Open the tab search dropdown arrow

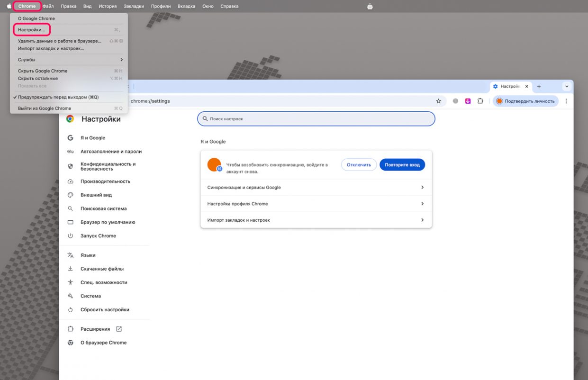coord(567,87)
